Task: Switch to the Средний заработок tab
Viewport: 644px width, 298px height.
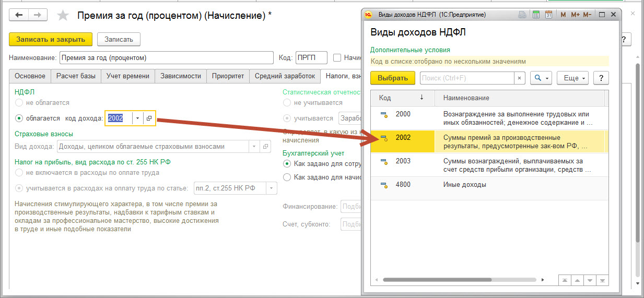Action: coord(285,76)
